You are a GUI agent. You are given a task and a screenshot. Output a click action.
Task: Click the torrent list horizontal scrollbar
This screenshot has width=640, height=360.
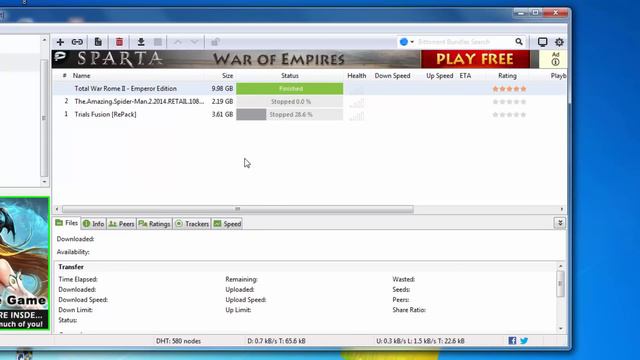tap(238, 209)
